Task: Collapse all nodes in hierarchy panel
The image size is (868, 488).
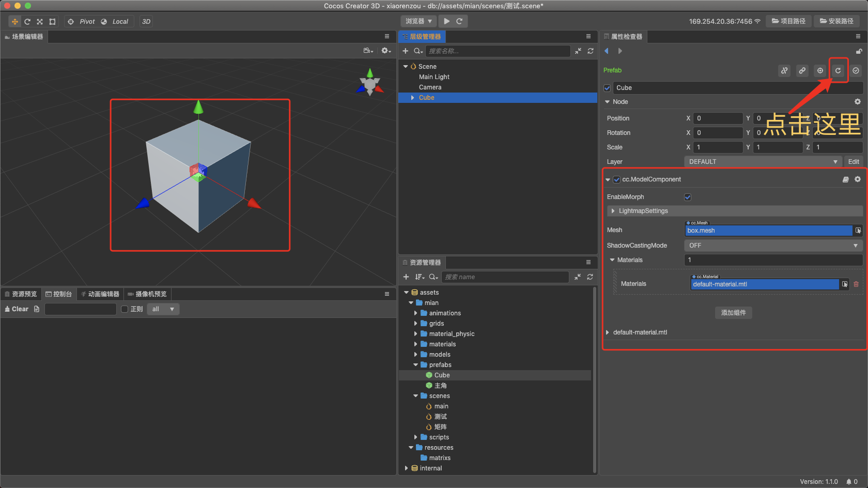Action: (x=578, y=51)
